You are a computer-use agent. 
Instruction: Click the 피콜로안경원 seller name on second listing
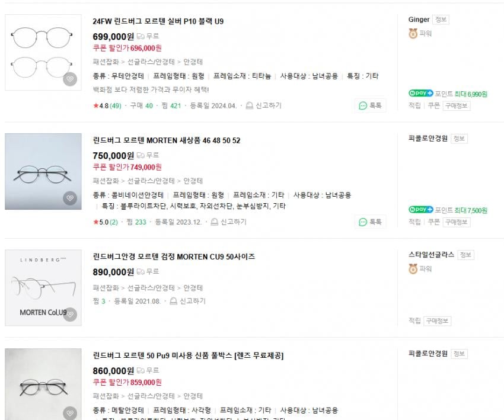tap(428, 139)
